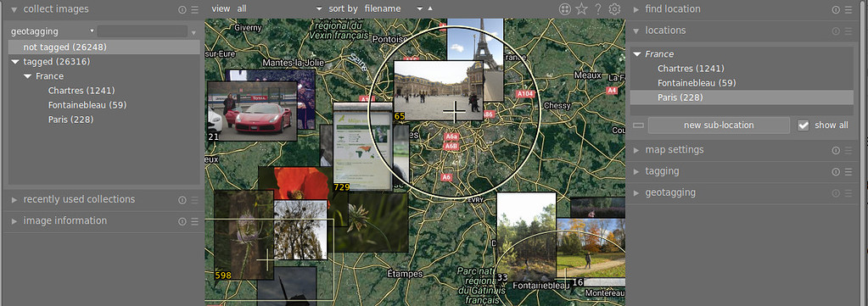The height and width of the screenshot is (306, 868).
Task: Expand the find location panel
Action: click(x=636, y=9)
